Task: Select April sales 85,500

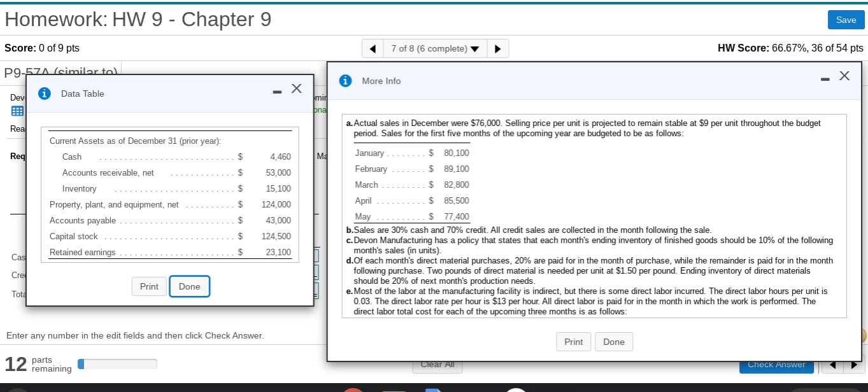Action: point(457,200)
